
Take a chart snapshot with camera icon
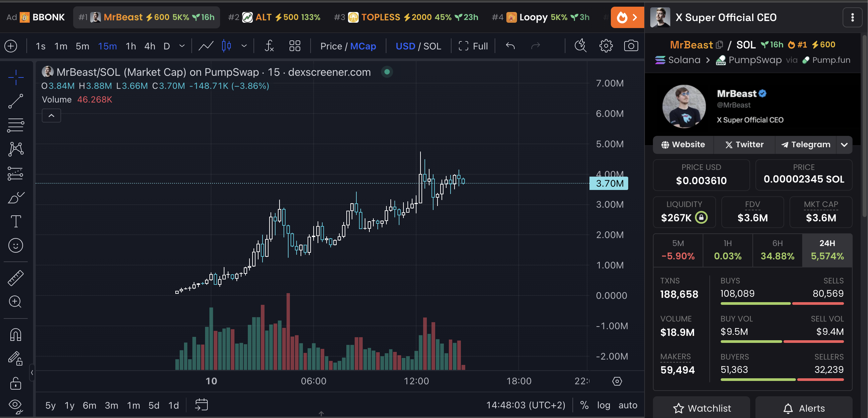tap(631, 46)
